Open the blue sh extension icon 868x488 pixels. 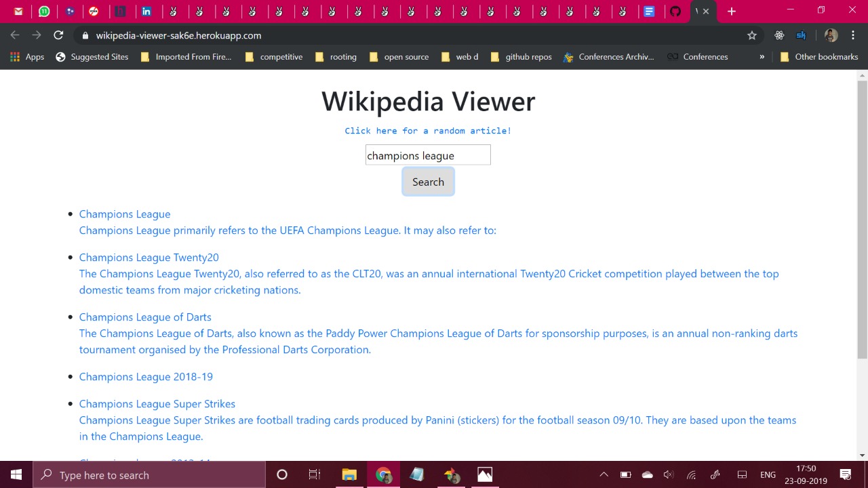[x=801, y=35]
